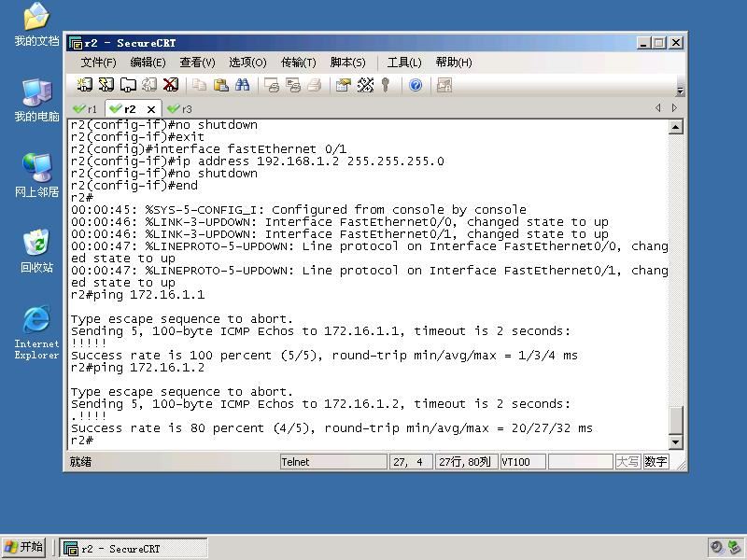Viewport: 747px width, 560px height.
Task: Click the SecureCRT title bar icon
Action: pyautogui.click(x=76, y=43)
